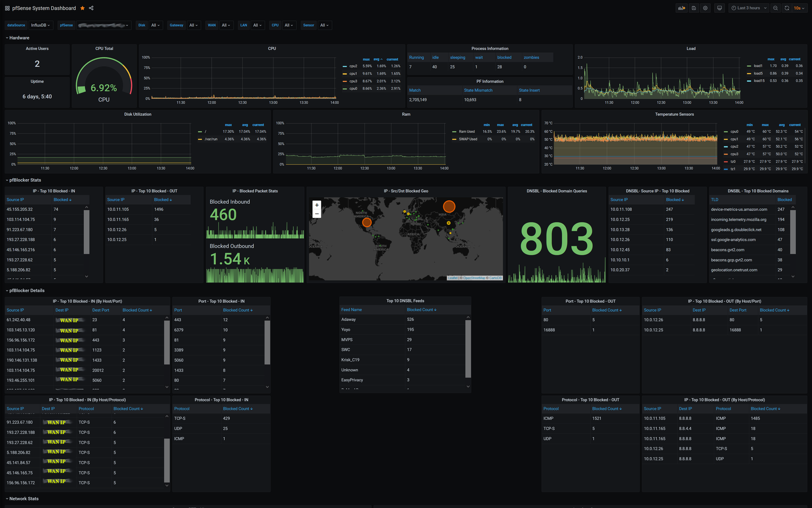Open the Disk variable All dropdown
812x508 pixels.
[155, 25]
